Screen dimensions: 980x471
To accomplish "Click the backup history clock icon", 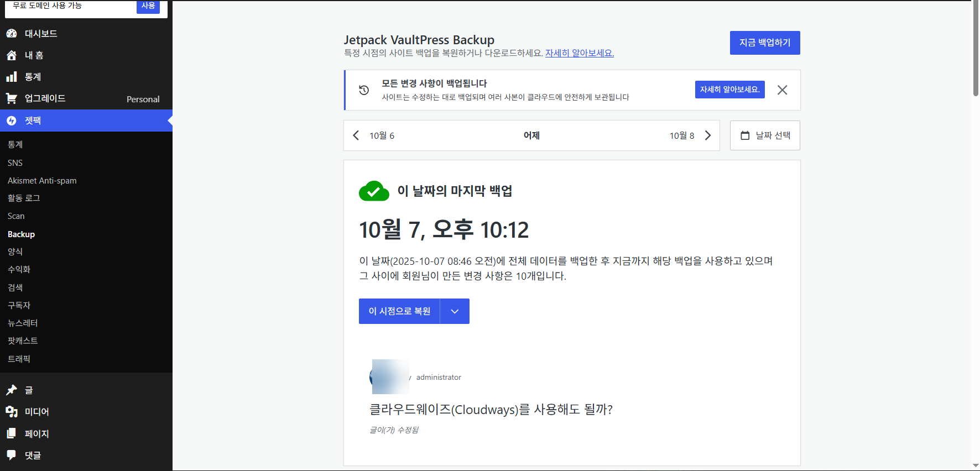I will [364, 90].
